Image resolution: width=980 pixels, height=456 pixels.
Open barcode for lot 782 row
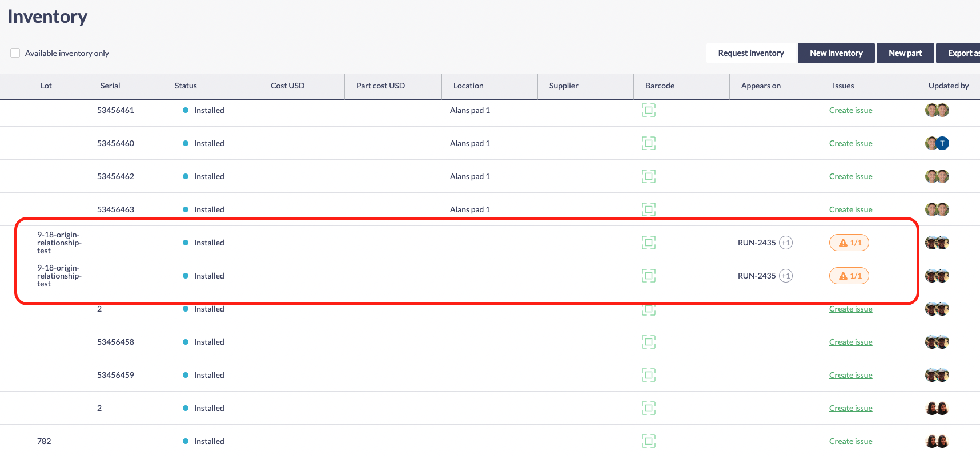pyautogui.click(x=648, y=441)
